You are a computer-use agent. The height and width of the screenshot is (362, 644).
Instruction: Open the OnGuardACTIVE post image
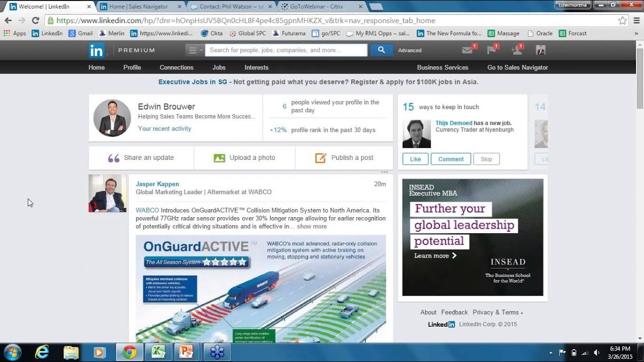(x=261, y=289)
